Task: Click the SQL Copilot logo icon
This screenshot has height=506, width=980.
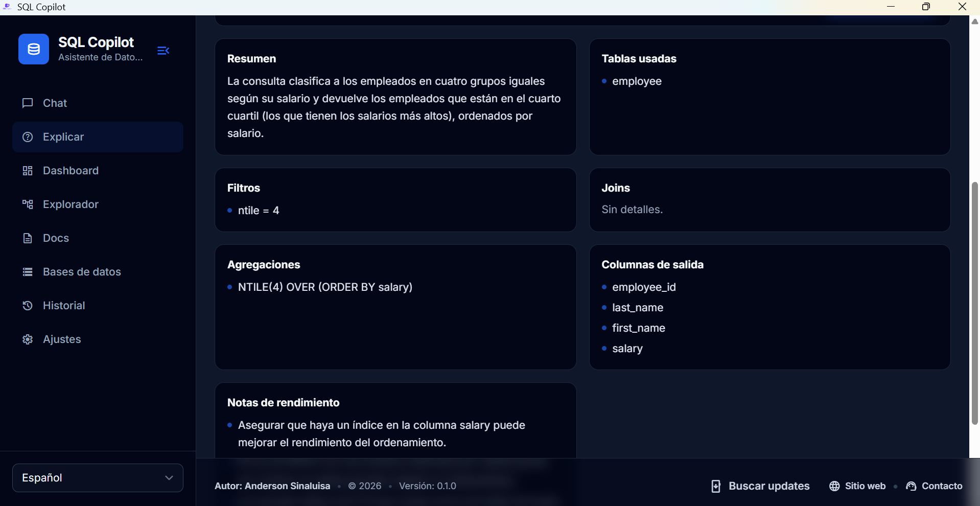Action: 33,49
